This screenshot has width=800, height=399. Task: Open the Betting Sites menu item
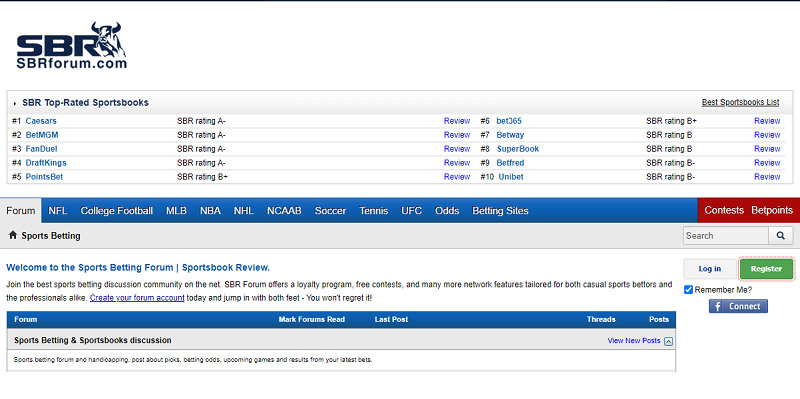click(x=500, y=211)
